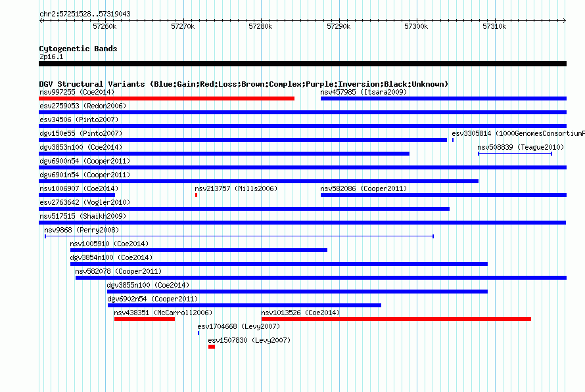Click the long red nsv1013526 (Coe2014) bar
This screenshot has width=585, height=392.
point(396,319)
